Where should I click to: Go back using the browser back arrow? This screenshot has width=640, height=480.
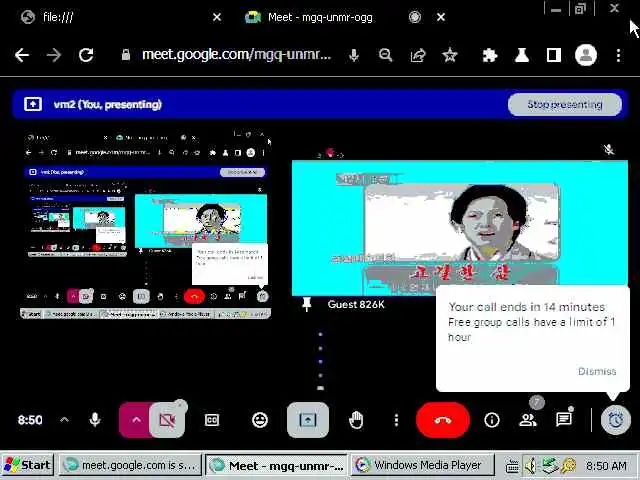22,55
